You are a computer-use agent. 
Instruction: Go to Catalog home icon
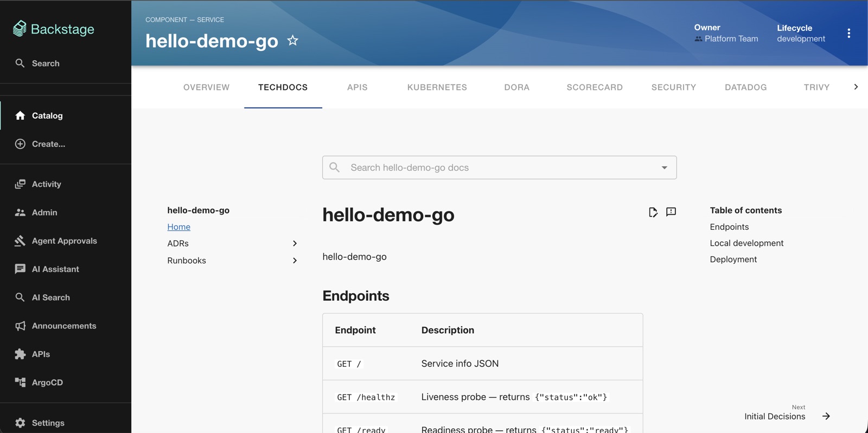tap(20, 115)
